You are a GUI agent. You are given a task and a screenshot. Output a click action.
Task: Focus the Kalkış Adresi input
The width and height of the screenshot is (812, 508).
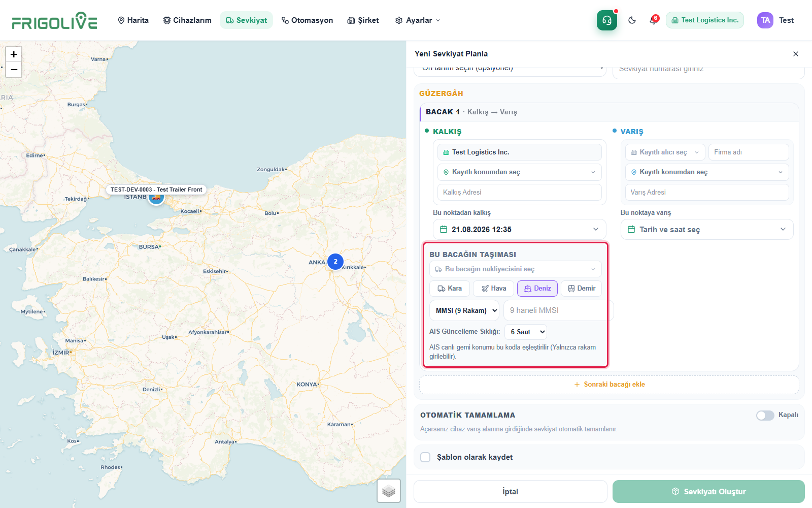coord(520,193)
